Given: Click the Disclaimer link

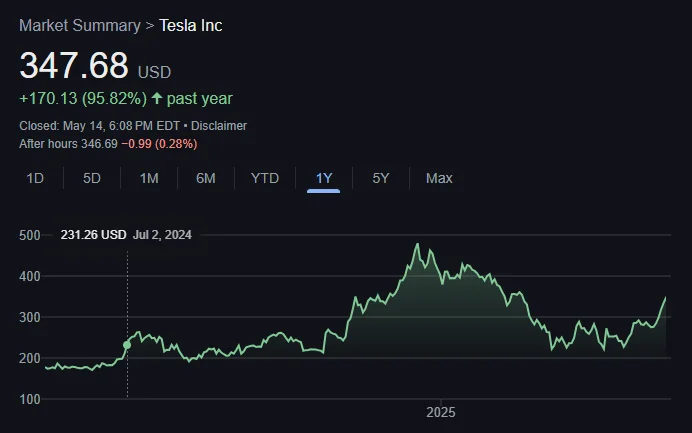Looking at the screenshot, I should [x=218, y=126].
